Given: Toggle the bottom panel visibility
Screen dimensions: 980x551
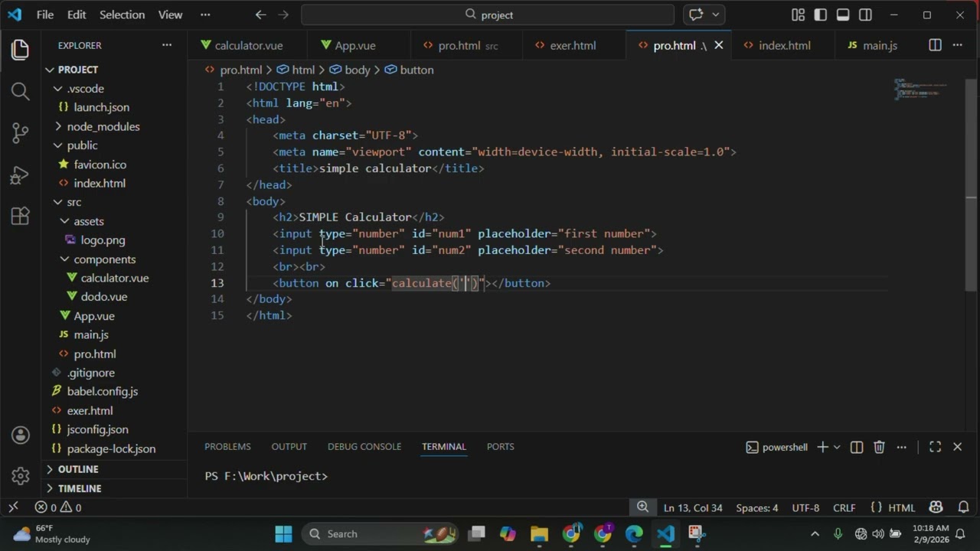Looking at the screenshot, I should tap(843, 15).
